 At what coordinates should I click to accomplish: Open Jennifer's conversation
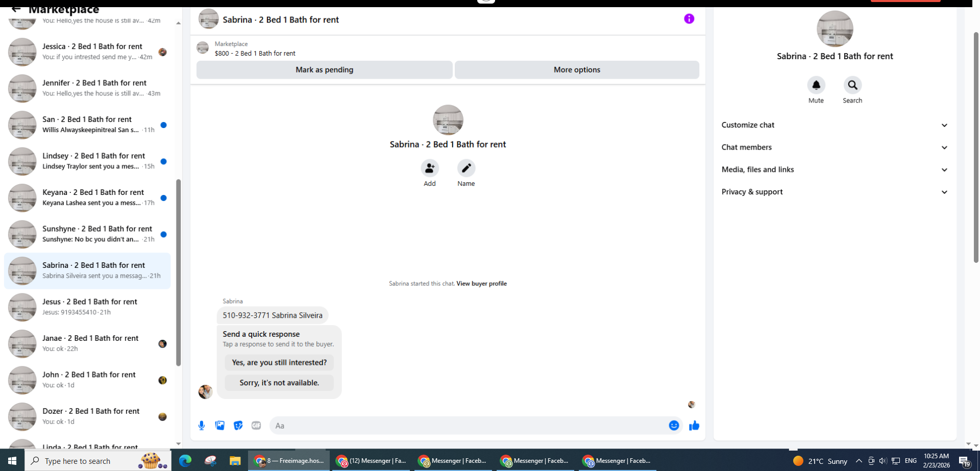(x=87, y=88)
